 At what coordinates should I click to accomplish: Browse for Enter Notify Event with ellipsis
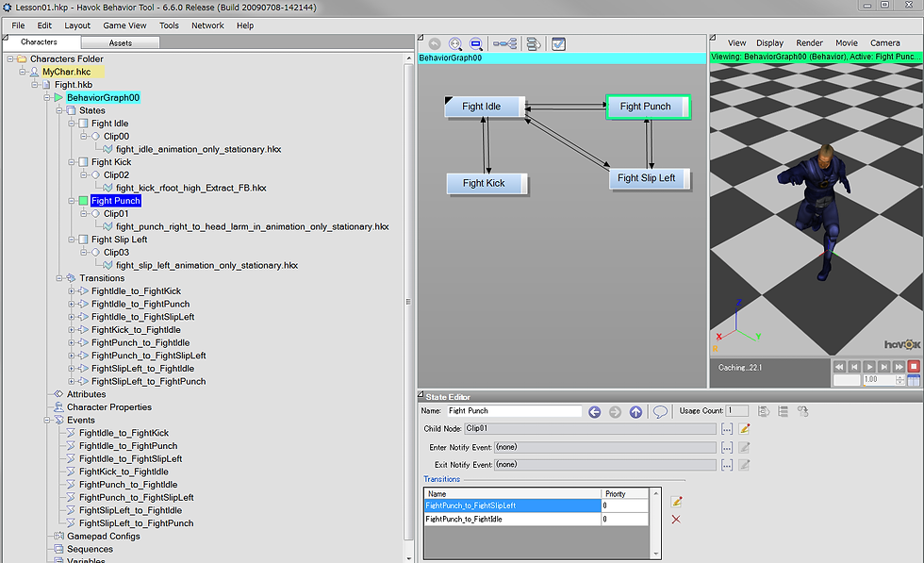(727, 447)
